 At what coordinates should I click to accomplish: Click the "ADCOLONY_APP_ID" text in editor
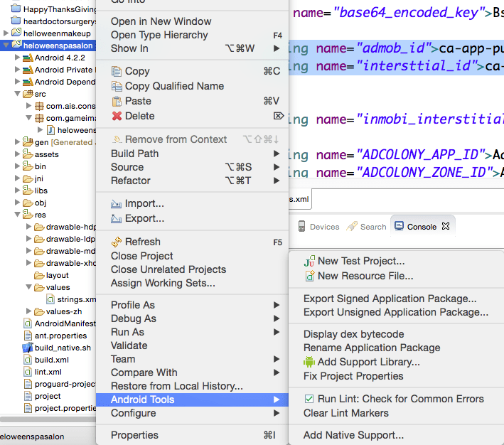420,155
